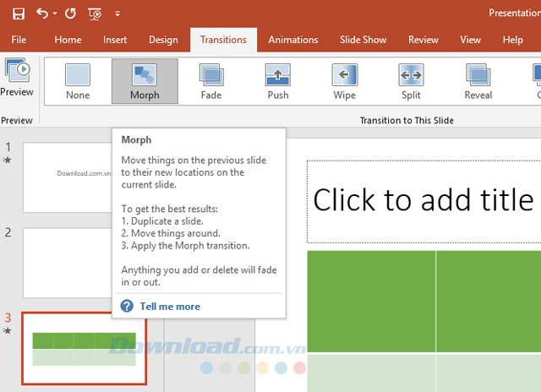The image size is (541, 392).
Task: Switch to the Home tab
Action: point(68,40)
